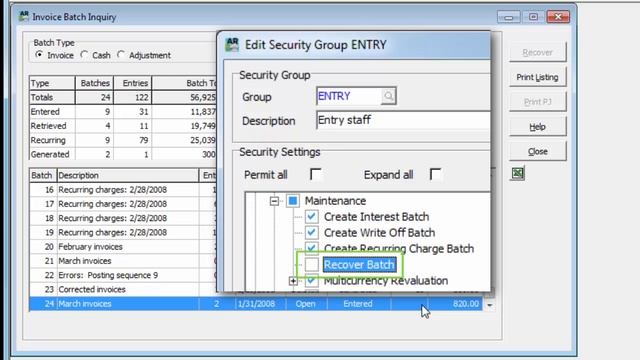Select batch 18 Recurring charges row
This screenshot has width=640, height=360.
click(x=123, y=218)
